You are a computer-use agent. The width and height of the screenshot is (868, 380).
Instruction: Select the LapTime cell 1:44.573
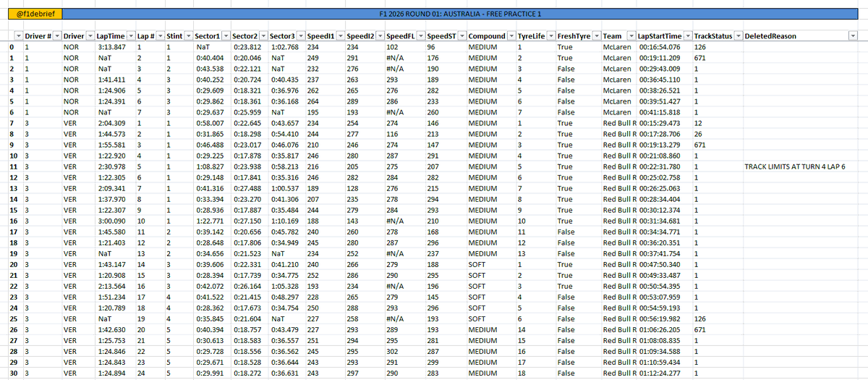pos(115,135)
